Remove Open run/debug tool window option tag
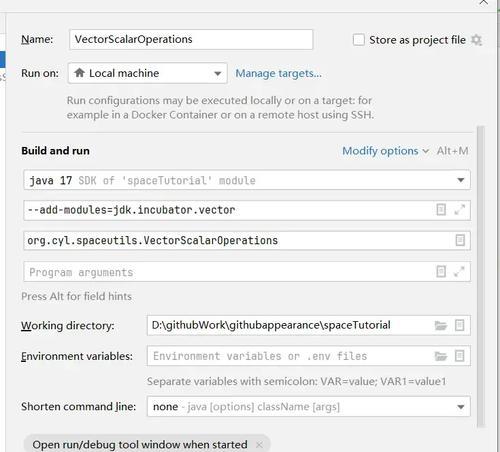Viewport: 500px width, 452px height. (259, 445)
